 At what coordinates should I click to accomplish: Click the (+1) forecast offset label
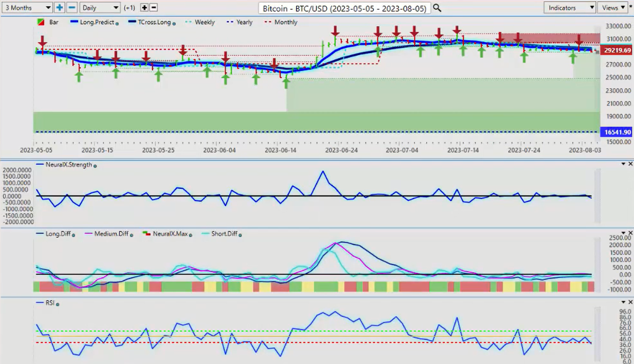[x=130, y=8]
